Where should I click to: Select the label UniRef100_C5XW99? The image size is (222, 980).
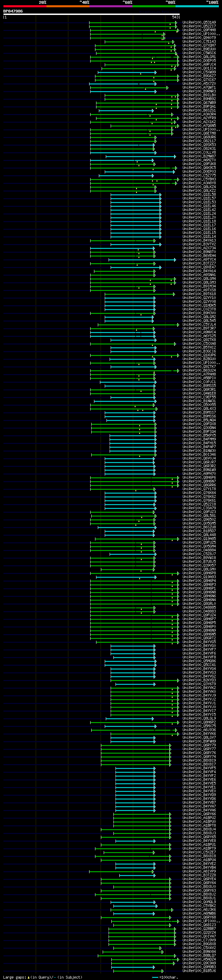click(x=199, y=72)
